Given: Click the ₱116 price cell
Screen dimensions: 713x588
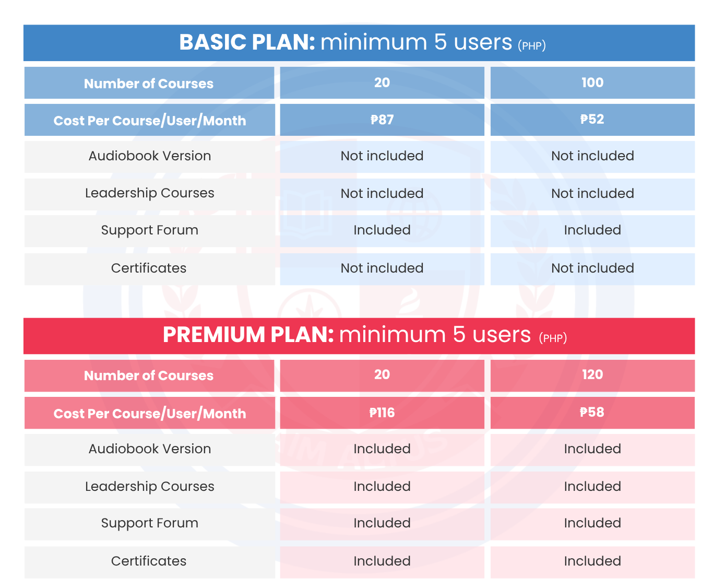Looking at the screenshot, I should coord(382,413).
